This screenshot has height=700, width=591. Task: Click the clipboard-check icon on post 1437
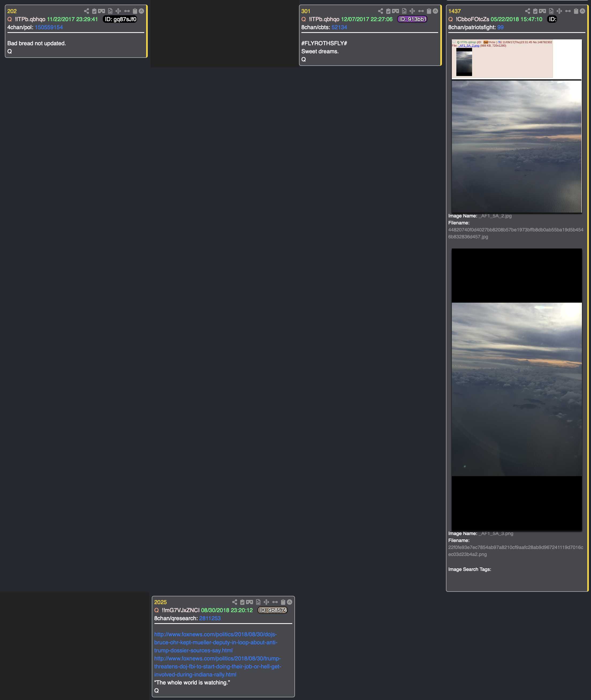[535, 11]
